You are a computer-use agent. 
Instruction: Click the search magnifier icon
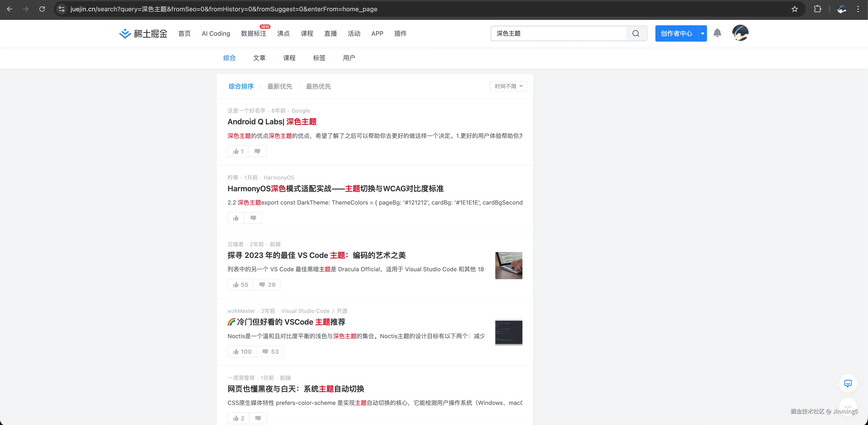click(636, 33)
